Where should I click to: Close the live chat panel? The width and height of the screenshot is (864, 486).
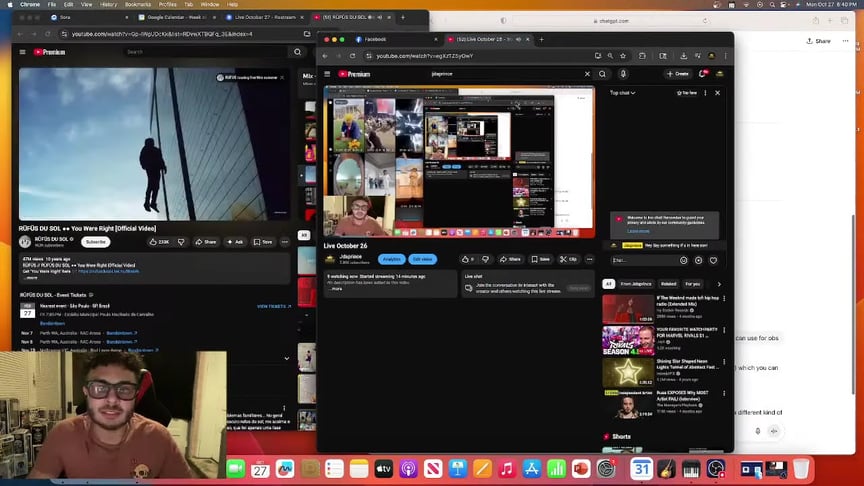[x=717, y=92]
